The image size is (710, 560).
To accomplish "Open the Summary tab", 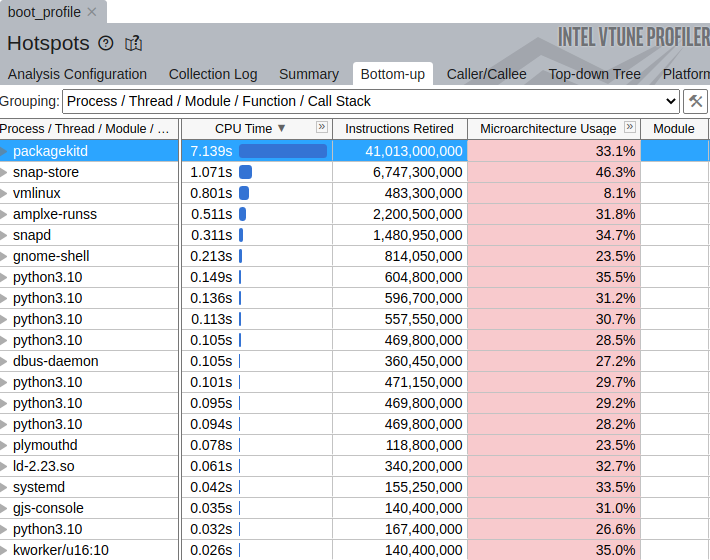I will [x=309, y=74].
